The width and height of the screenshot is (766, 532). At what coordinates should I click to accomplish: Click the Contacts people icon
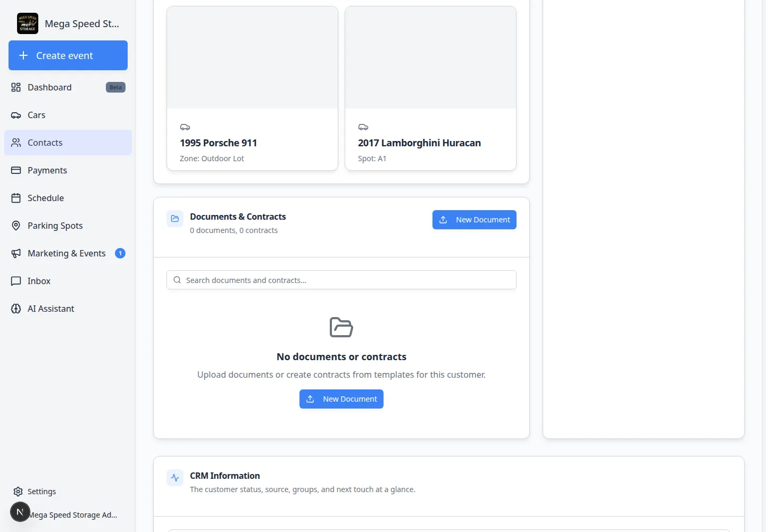[x=16, y=143]
